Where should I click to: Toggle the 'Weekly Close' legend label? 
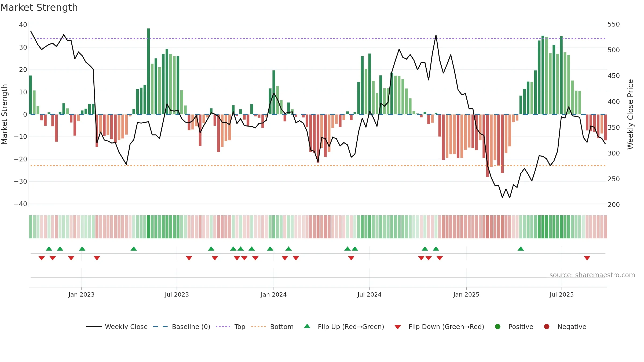point(126,327)
